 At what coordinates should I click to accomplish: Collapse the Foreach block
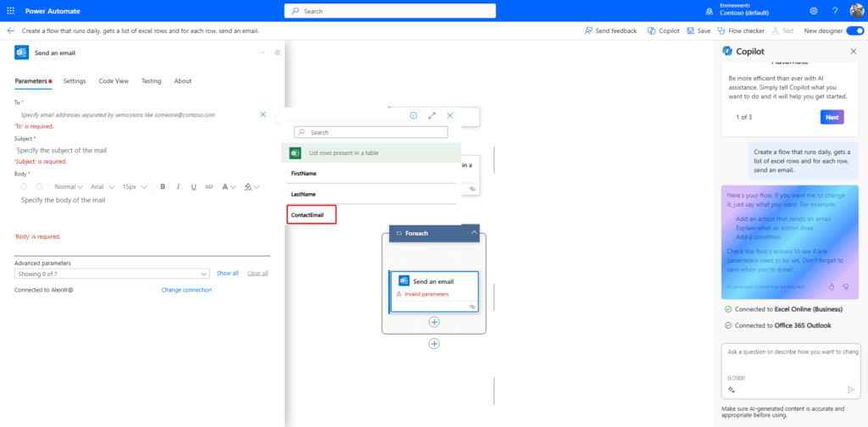coord(473,232)
